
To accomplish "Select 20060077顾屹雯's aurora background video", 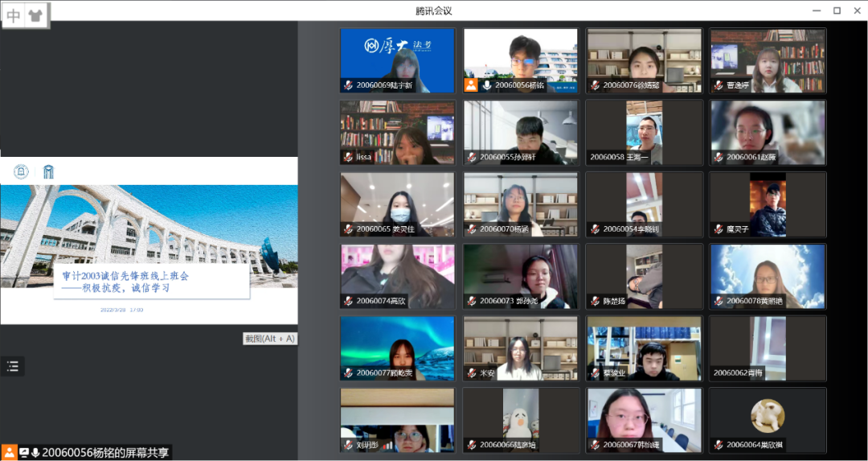I will pyautogui.click(x=397, y=348).
